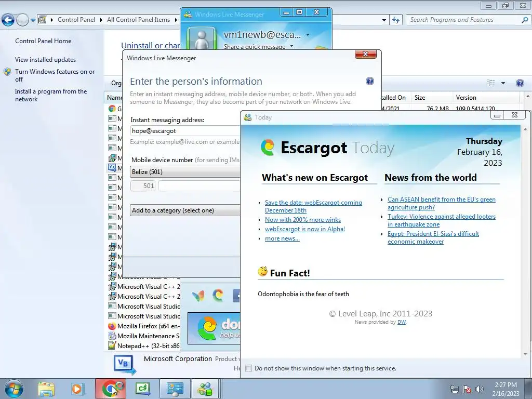Expand the address bar history dropdown
The image size is (532, 399).
tap(384, 20)
